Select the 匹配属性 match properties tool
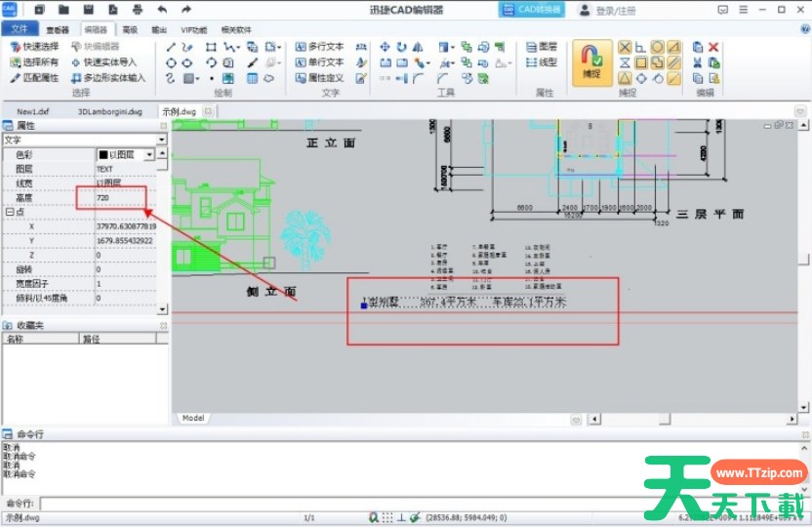812x527 pixels. [x=35, y=77]
